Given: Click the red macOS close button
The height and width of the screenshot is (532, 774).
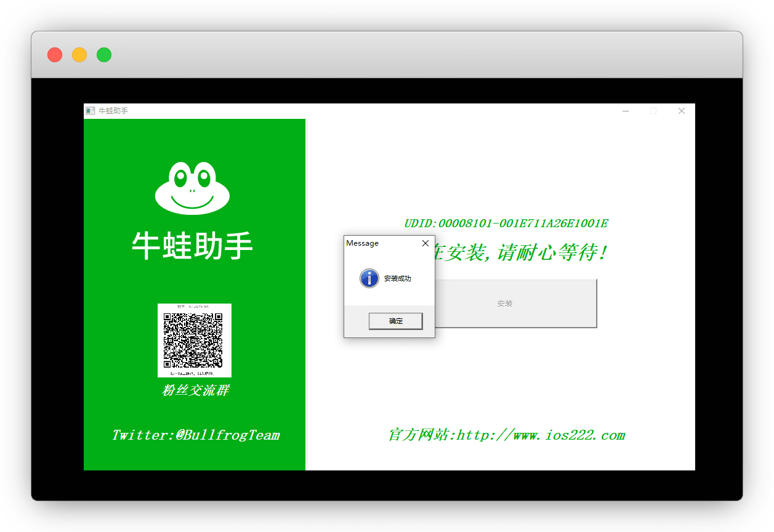Looking at the screenshot, I should [x=55, y=55].
